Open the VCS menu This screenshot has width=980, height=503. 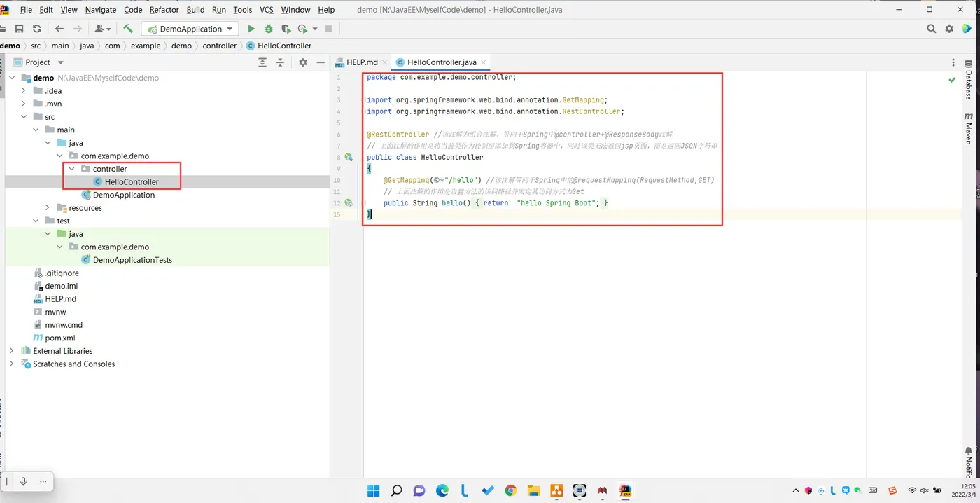[267, 10]
